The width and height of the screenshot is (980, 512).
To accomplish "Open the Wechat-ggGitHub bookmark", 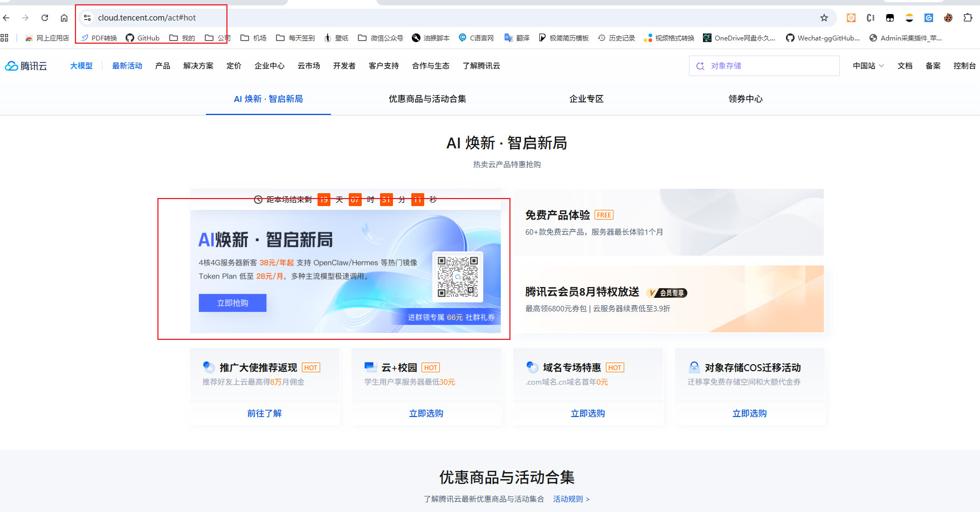I will (823, 38).
